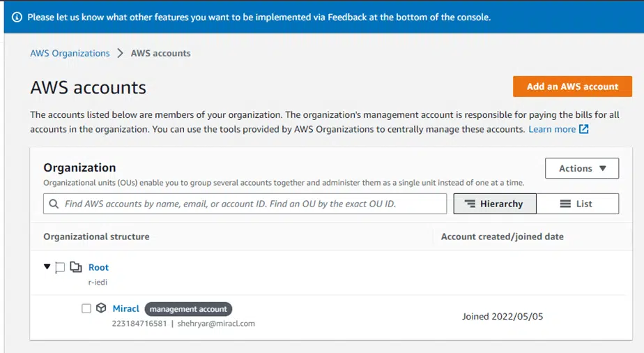Click the AWS accounts breadcrumb text
Screen dimensions: 644x353
tap(160, 54)
